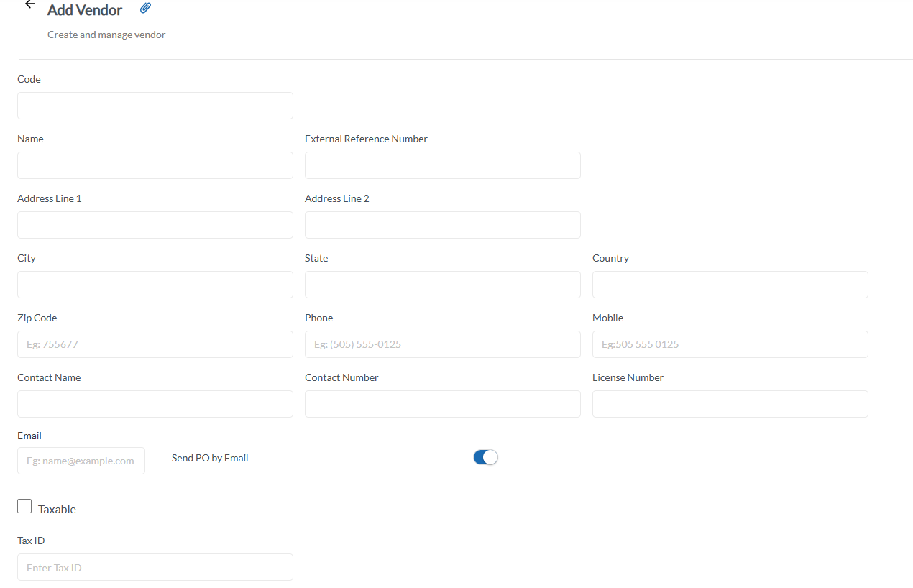Open attachments via the paperclip icon
The image size is (913, 588).
145,8
